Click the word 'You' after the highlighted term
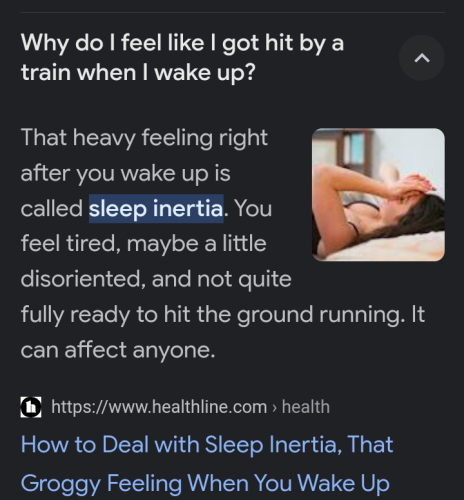The width and height of the screenshot is (464, 500). pyautogui.click(x=253, y=209)
